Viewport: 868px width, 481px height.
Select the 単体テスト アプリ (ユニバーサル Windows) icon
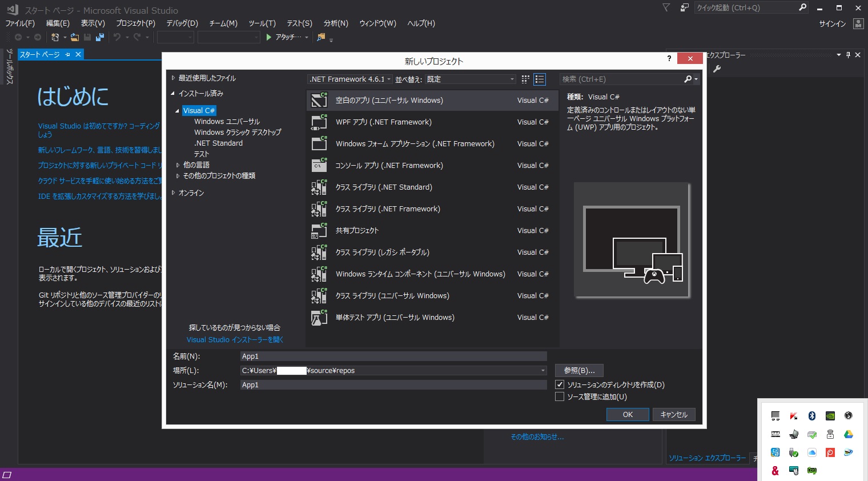(319, 317)
